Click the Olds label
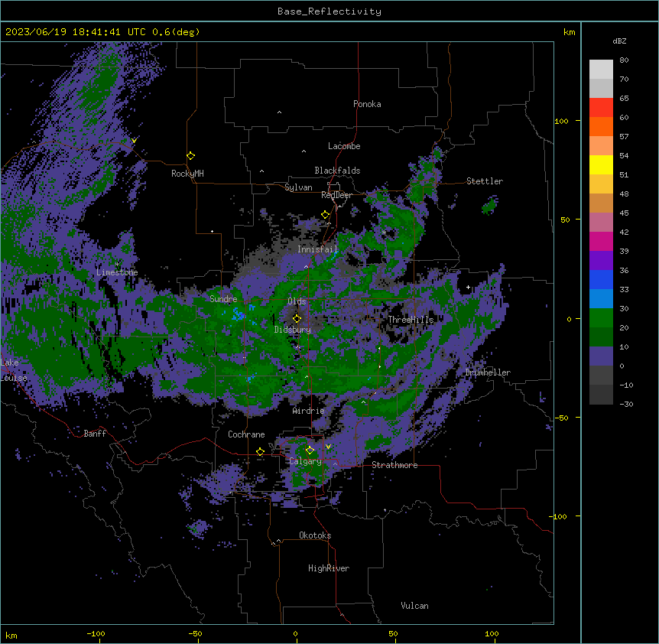659x644 pixels. 297,301
